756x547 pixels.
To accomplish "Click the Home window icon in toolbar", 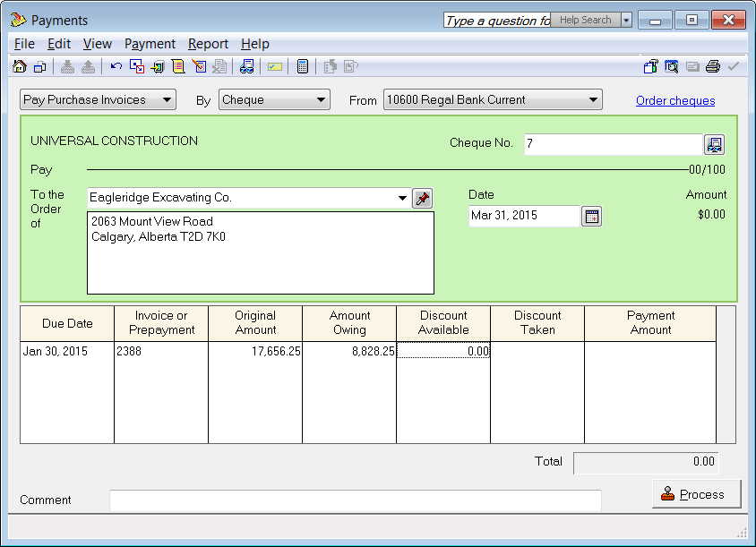I will tap(20, 66).
